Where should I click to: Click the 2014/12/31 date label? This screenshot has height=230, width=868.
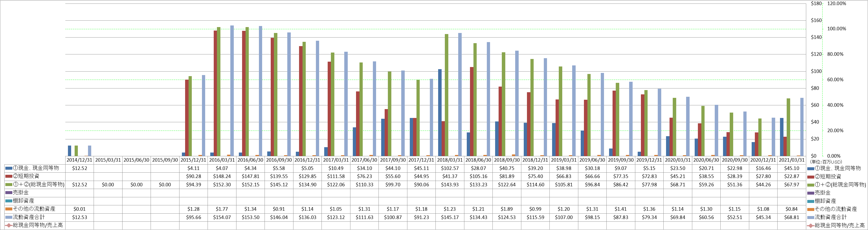pyautogui.click(x=79, y=160)
